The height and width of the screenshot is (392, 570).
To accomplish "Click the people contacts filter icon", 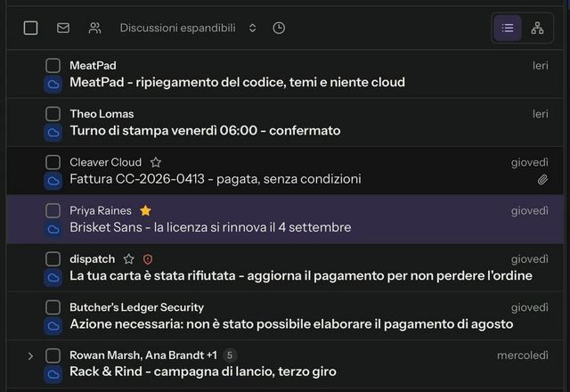I will [95, 28].
